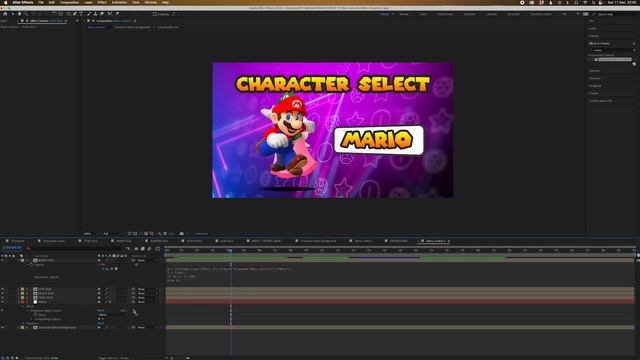640x360 pixels.
Task: Hide the Character Select Background layer
Action: pyautogui.click(x=2, y=327)
